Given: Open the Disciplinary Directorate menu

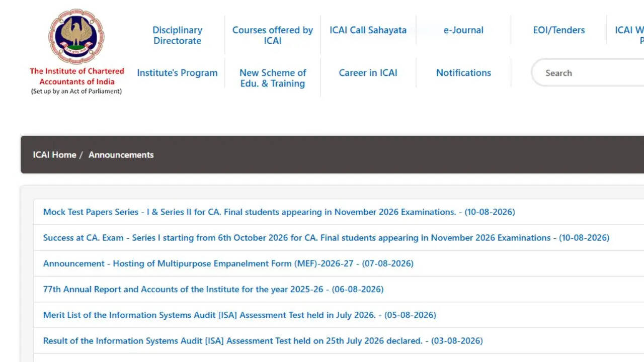Looking at the screenshot, I should pos(177,35).
